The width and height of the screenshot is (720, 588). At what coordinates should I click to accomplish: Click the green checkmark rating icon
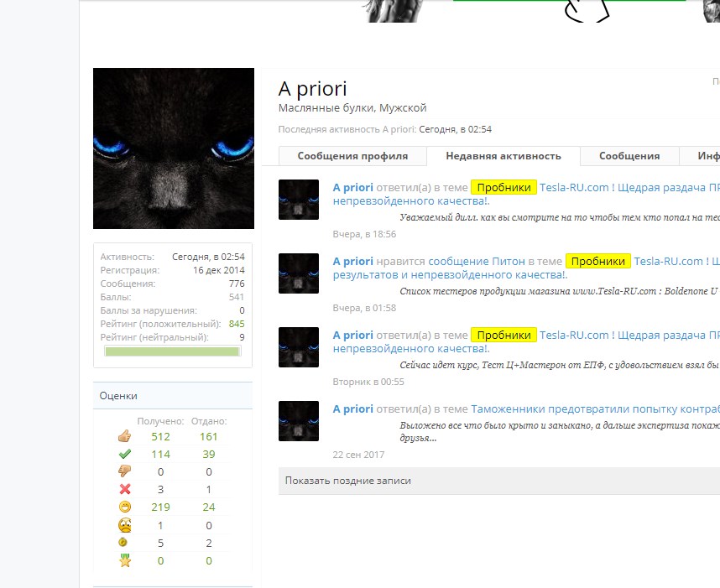(125, 454)
